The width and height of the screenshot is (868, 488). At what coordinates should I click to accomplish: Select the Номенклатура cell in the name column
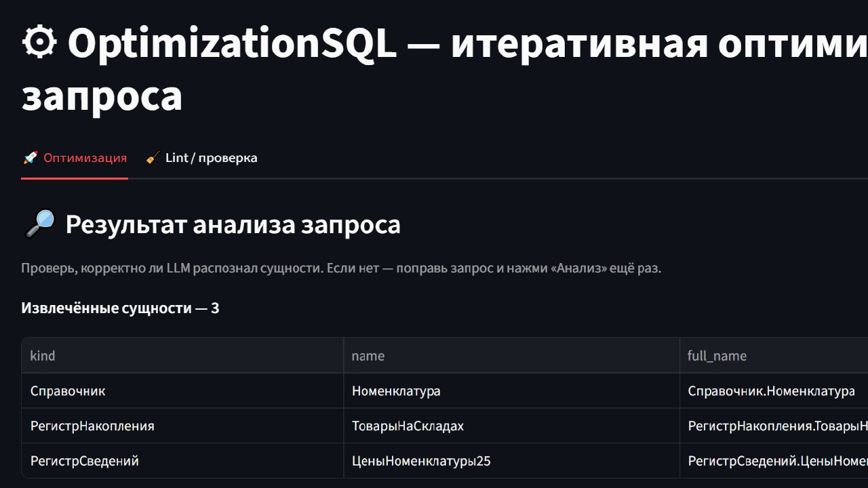coord(511,390)
